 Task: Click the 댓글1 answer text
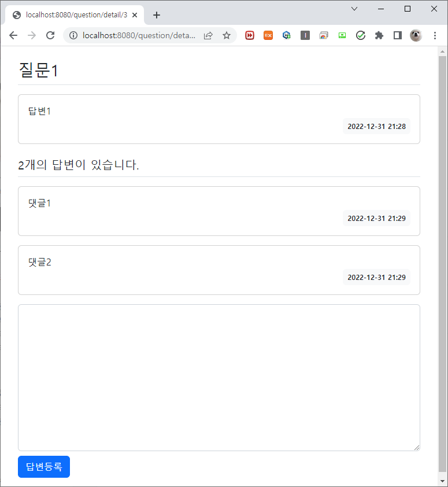click(39, 203)
